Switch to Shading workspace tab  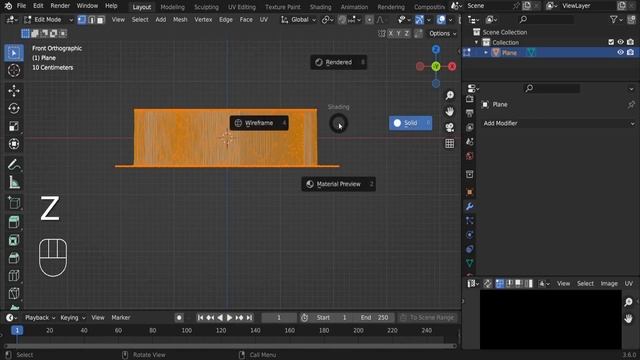[x=320, y=7]
